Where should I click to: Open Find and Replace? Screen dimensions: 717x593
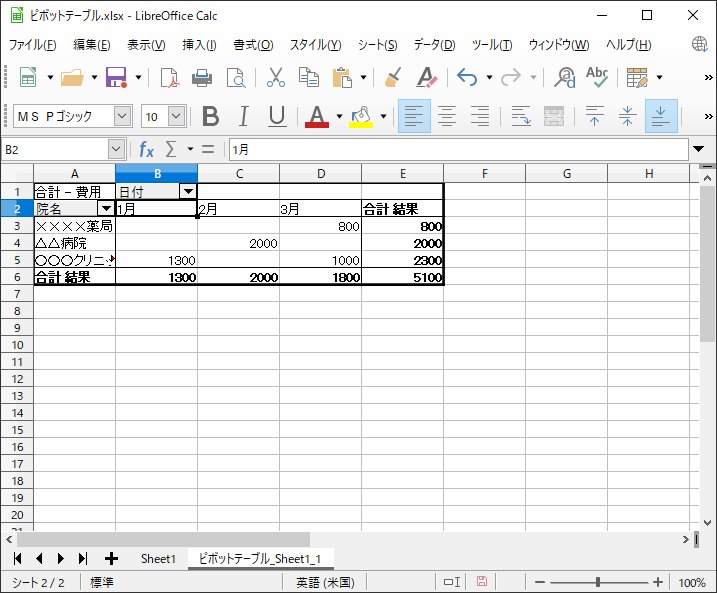tap(564, 77)
